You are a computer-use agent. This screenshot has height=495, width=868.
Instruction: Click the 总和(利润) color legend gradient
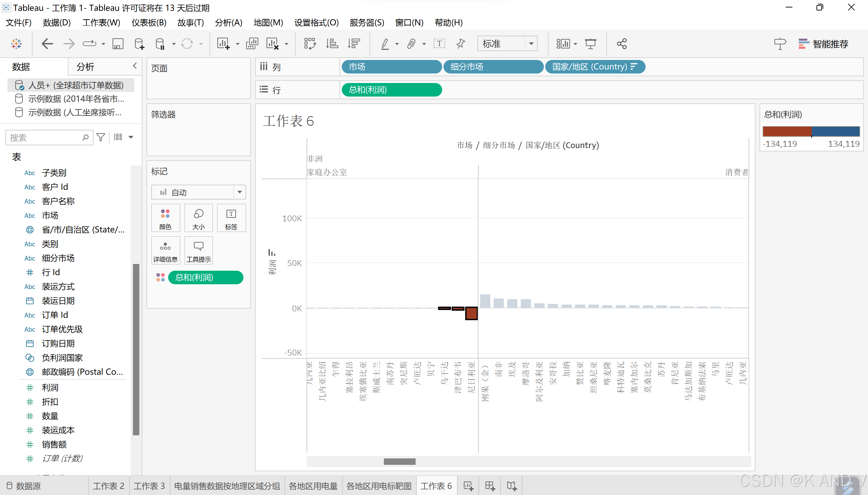tap(811, 131)
